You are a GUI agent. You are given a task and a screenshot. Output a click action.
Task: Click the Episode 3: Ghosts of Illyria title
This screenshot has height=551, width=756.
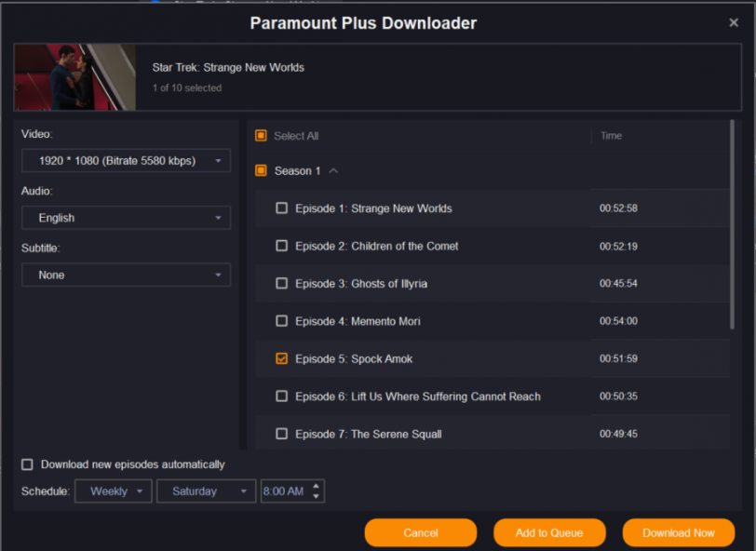(361, 284)
